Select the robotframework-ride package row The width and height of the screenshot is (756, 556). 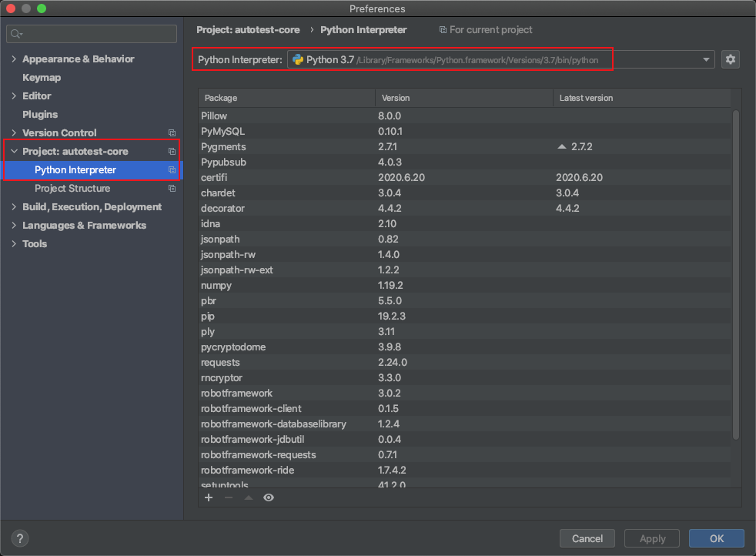coord(464,471)
